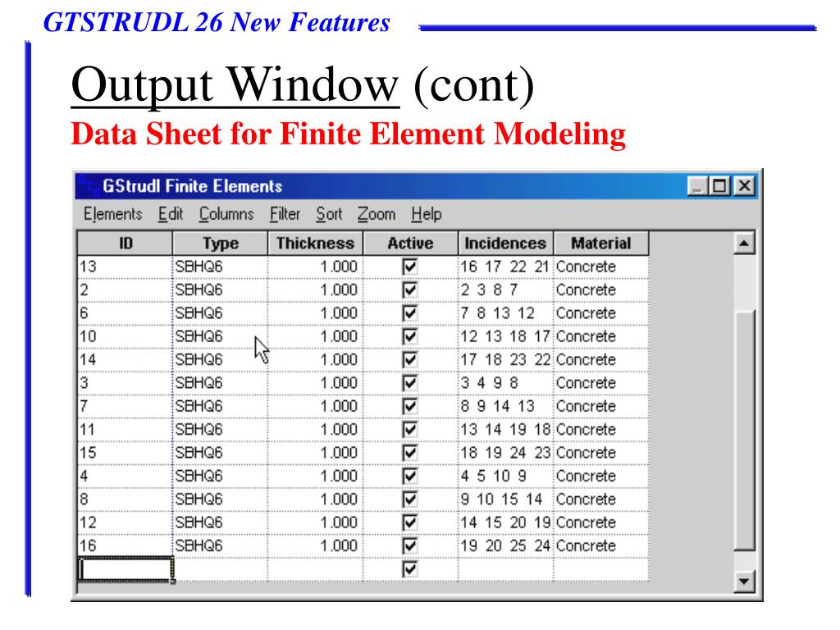The image size is (840, 630).
Task: Toggle Active checkbox for element 13
Action: click(x=410, y=267)
